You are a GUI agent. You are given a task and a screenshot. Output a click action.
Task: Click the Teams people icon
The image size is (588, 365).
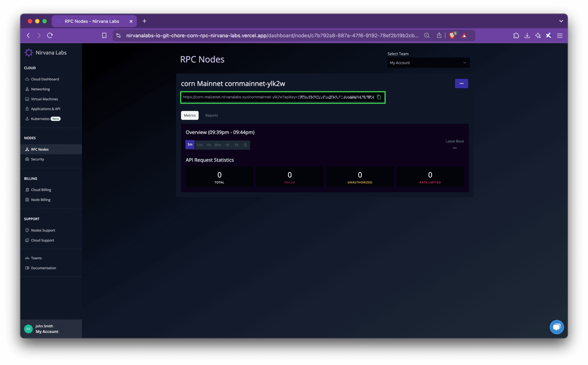[27, 258]
